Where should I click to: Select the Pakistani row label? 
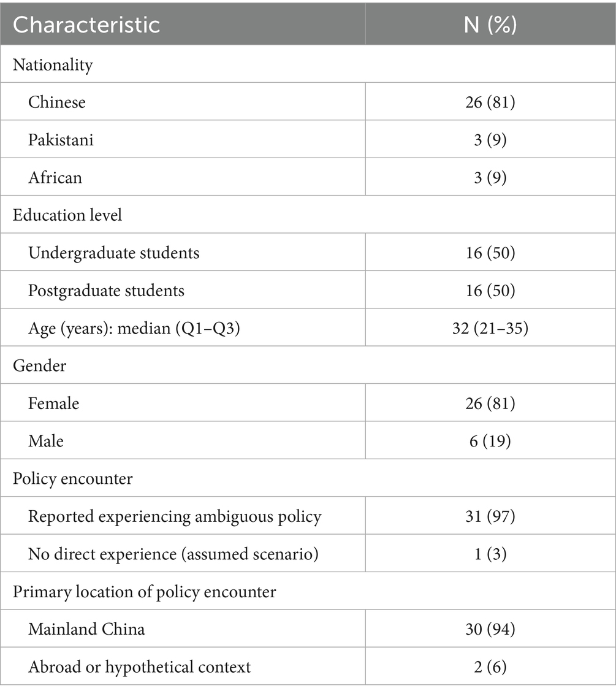point(61,140)
